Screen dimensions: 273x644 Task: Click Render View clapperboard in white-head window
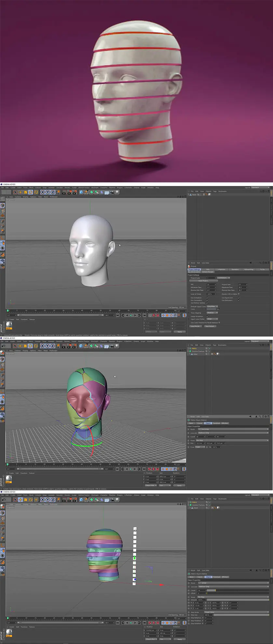tap(64, 192)
